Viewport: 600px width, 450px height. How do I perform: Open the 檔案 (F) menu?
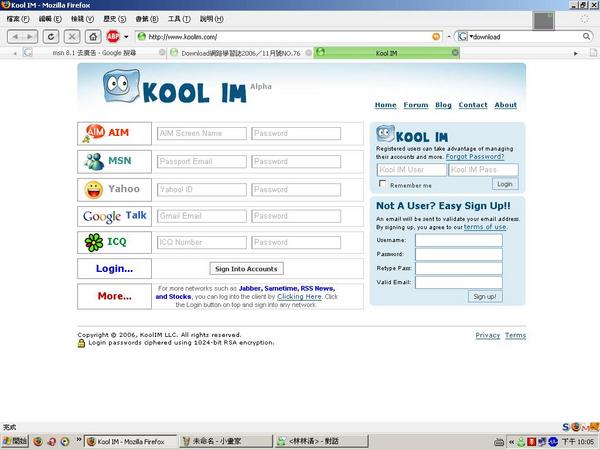point(18,19)
